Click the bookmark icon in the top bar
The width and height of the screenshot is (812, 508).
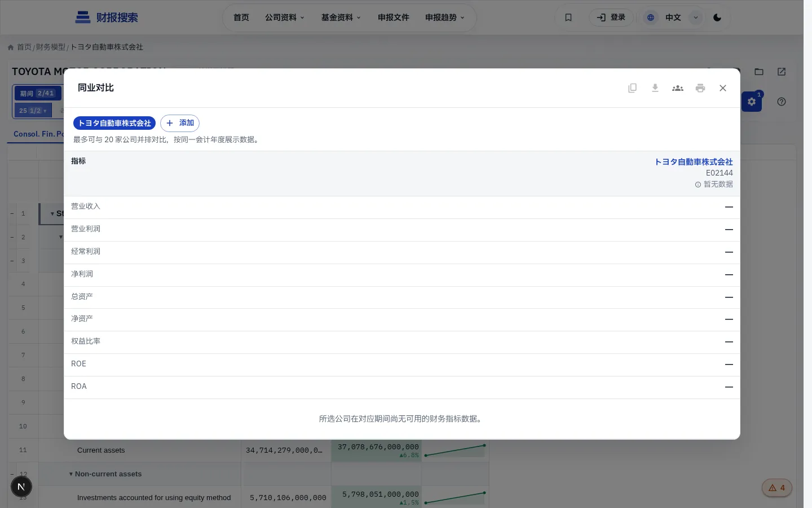(568, 17)
